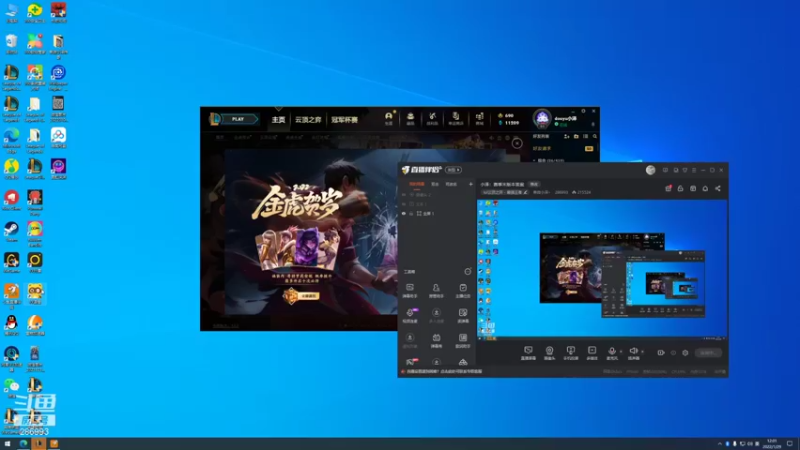The image size is (800, 450).
Task: Dismiss the circular X button on League banner
Action: (517, 143)
